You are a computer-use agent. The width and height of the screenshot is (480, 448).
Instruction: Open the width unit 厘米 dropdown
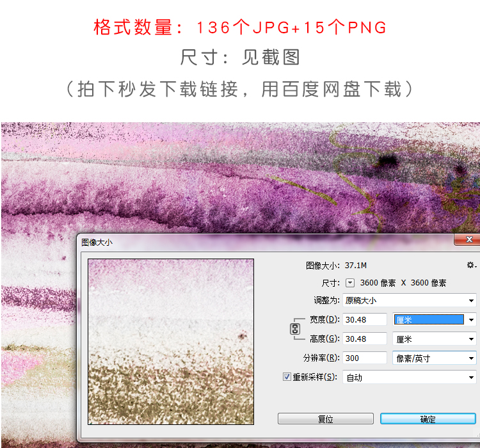[434, 319]
